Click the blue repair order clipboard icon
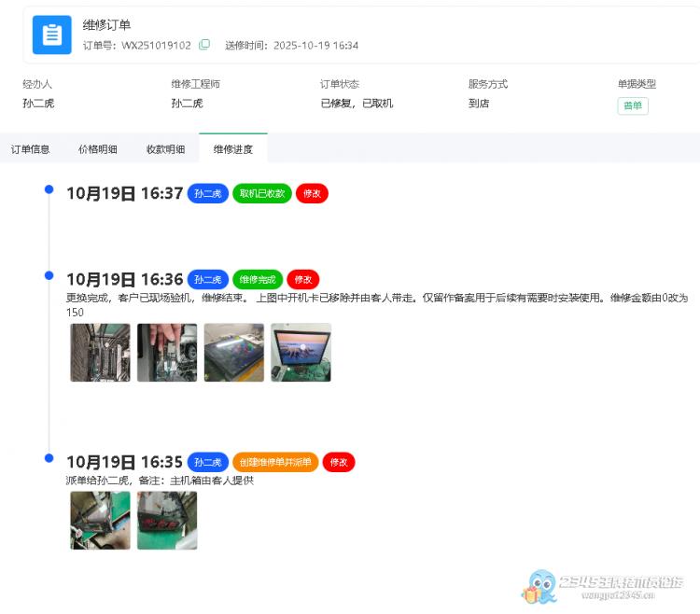Screen dimensions: 700x614 click(52, 35)
